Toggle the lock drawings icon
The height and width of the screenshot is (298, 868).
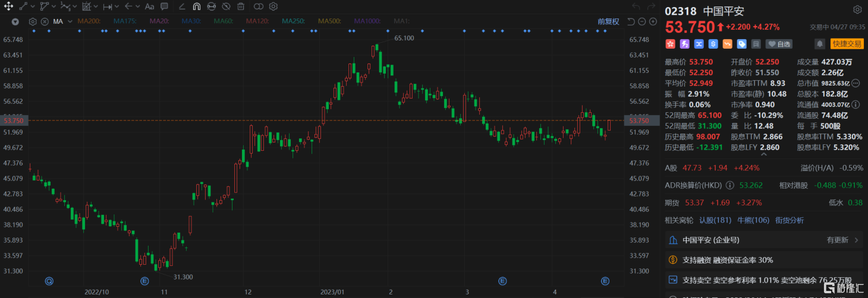211,7
